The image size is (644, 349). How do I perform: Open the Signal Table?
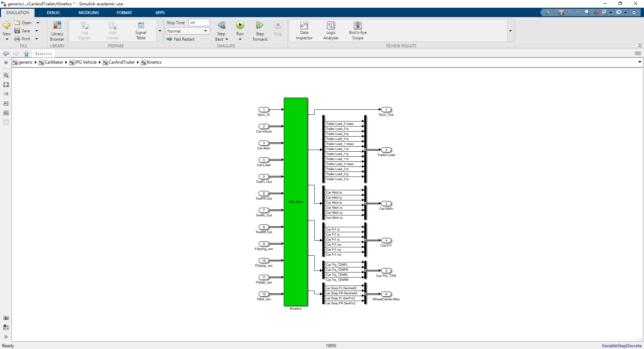[x=141, y=31]
